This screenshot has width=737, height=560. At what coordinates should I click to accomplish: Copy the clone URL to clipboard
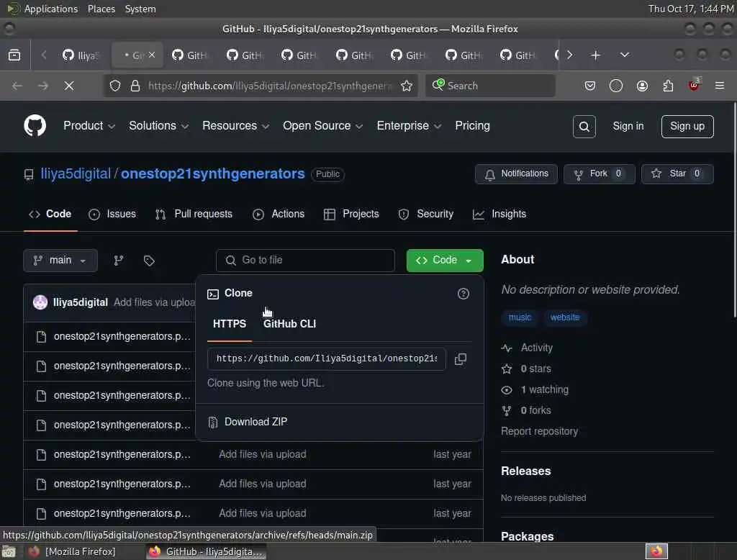click(x=461, y=359)
